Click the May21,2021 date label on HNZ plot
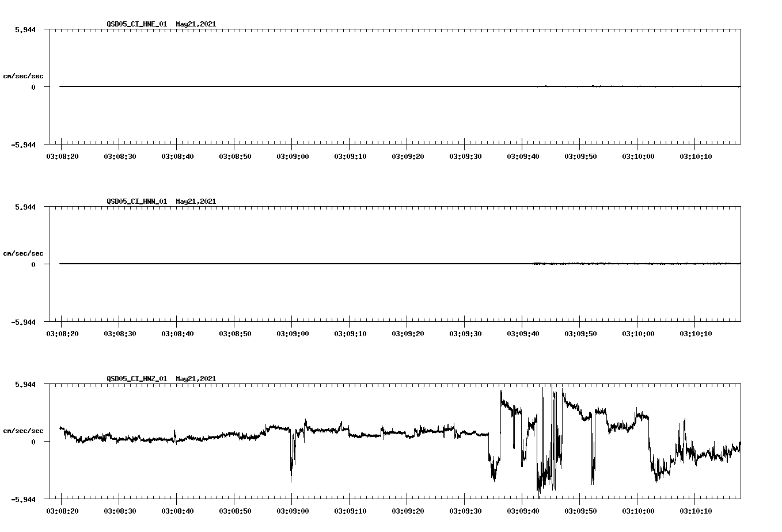Screen dimensions: 782x532 click(x=195, y=379)
